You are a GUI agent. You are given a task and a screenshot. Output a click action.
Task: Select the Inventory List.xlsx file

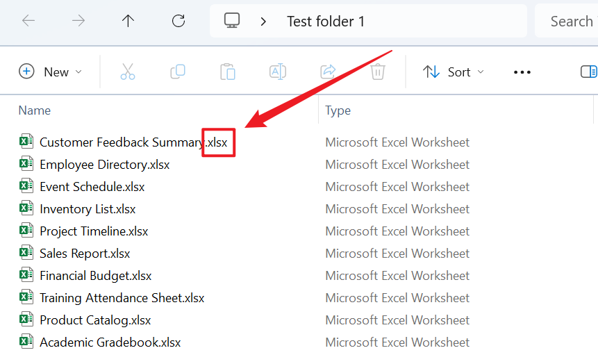pyautogui.click(x=88, y=209)
